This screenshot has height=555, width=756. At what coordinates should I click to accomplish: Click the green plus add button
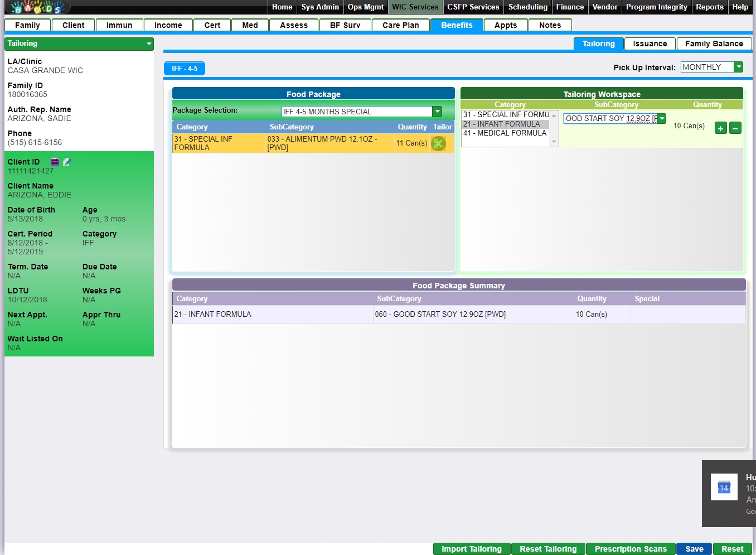(720, 128)
